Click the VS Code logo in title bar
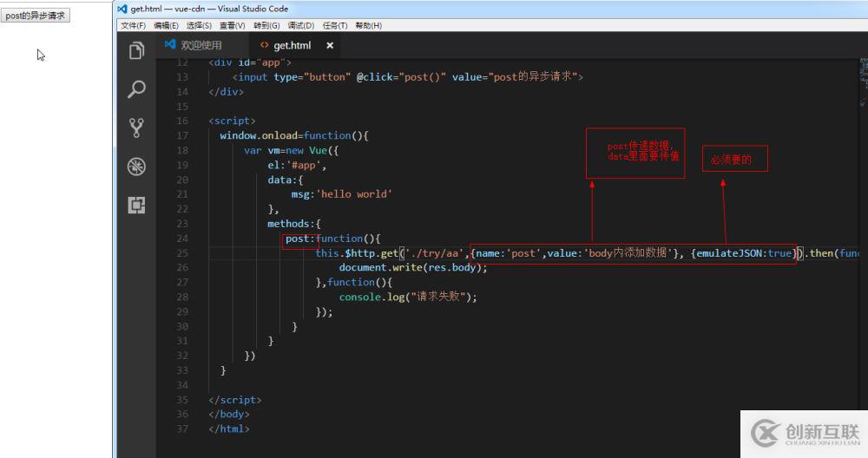868x458 pixels. tap(122, 9)
